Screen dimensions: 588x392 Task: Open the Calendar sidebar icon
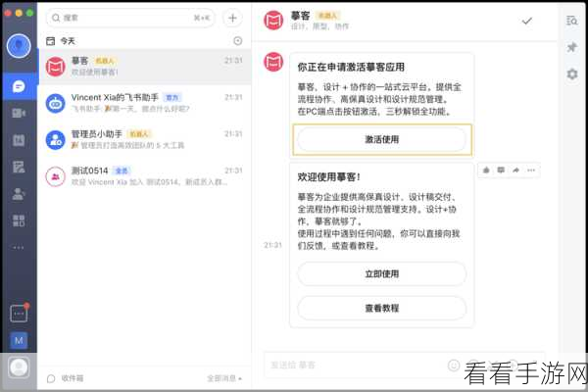pos(19,140)
